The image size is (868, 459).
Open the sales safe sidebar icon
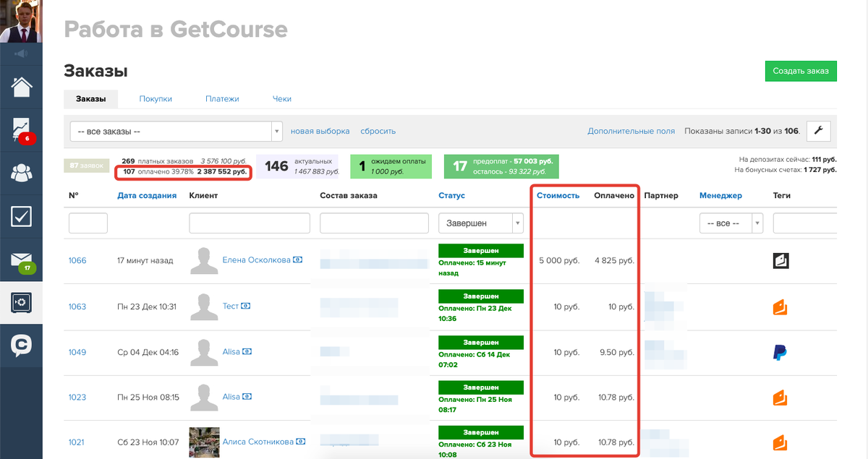click(x=21, y=302)
